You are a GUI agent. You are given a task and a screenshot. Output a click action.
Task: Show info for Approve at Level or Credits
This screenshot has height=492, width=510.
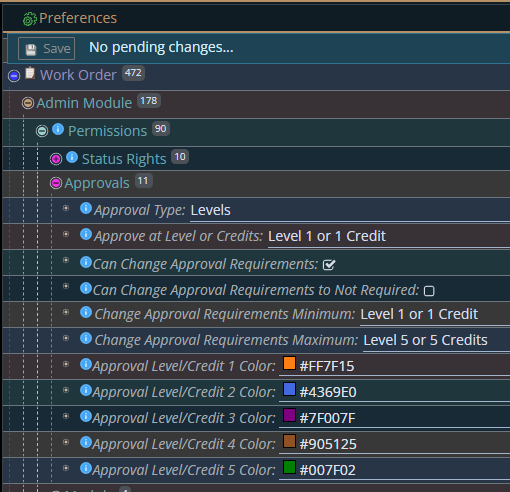(x=86, y=234)
